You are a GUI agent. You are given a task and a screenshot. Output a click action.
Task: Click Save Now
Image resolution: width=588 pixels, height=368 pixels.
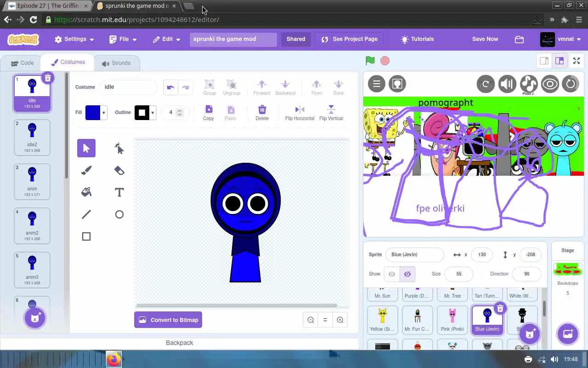click(485, 39)
